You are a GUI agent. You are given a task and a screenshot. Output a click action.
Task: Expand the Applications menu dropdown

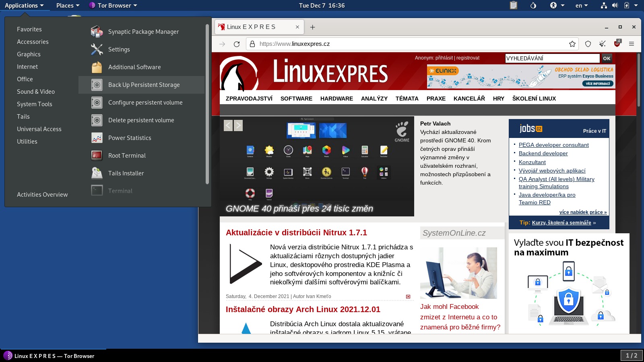(24, 5)
